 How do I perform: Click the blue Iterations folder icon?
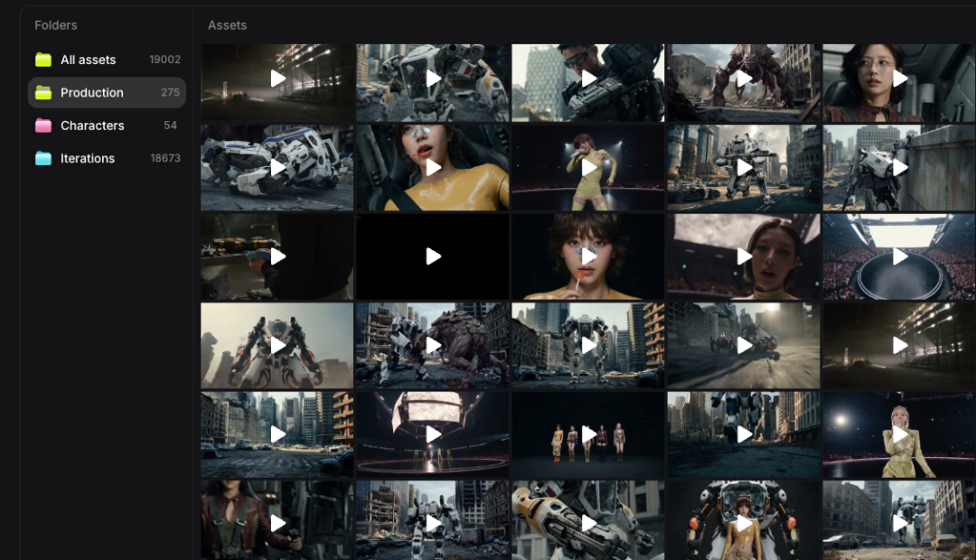coord(43,159)
